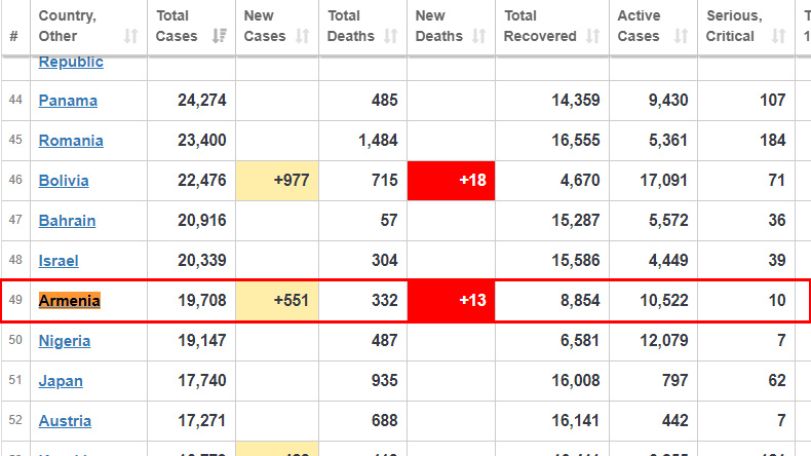Follow the Bolivia link
The image size is (811, 456).
64,180
